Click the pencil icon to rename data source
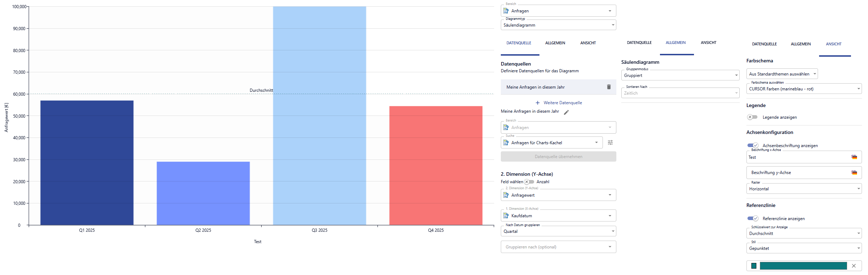The height and width of the screenshot is (275, 868). click(x=566, y=112)
